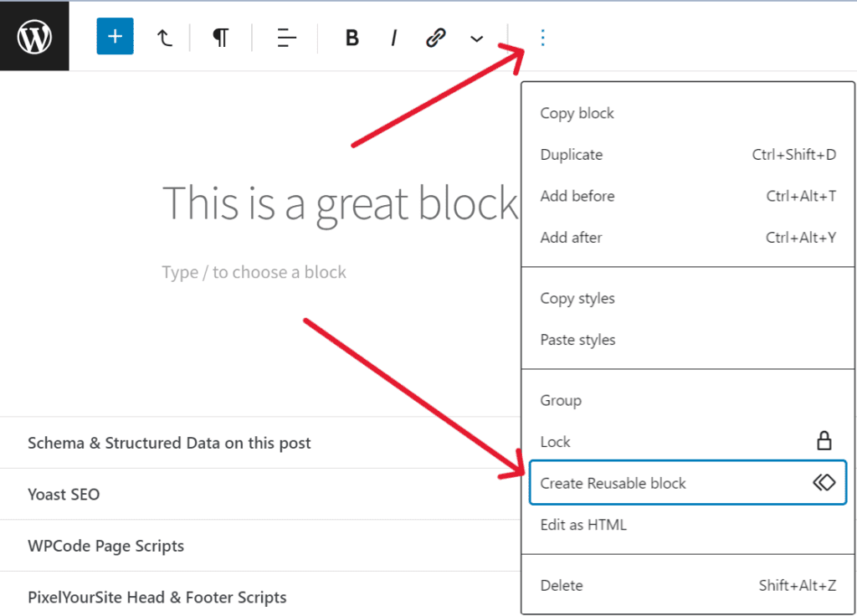The height and width of the screenshot is (616, 857).
Task: Expand the WPCode Page Scripts section
Action: click(x=105, y=545)
